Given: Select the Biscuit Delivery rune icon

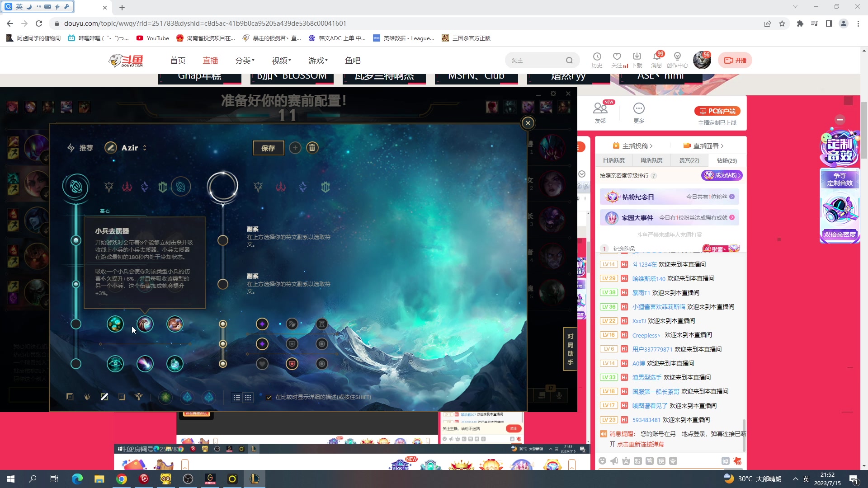Looking at the screenshot, I should 175,324.
